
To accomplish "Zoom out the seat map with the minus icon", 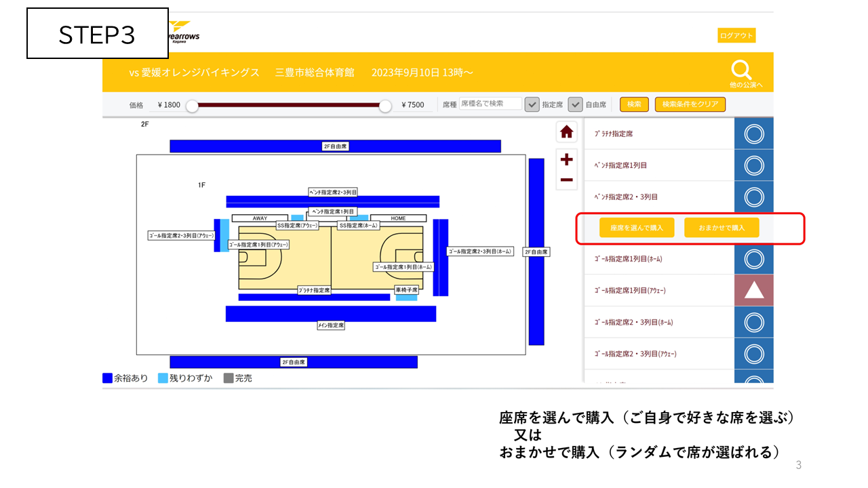I will coord(567,180).
